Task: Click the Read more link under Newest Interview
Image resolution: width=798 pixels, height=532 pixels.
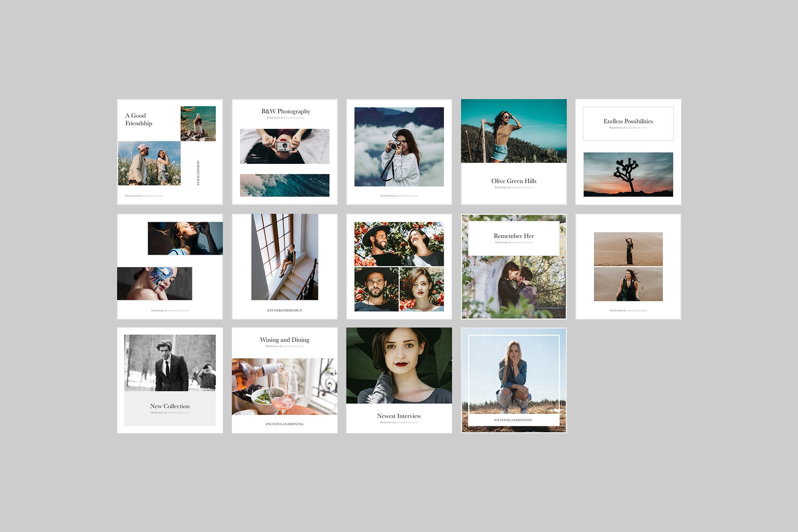Action: point(399,422)
